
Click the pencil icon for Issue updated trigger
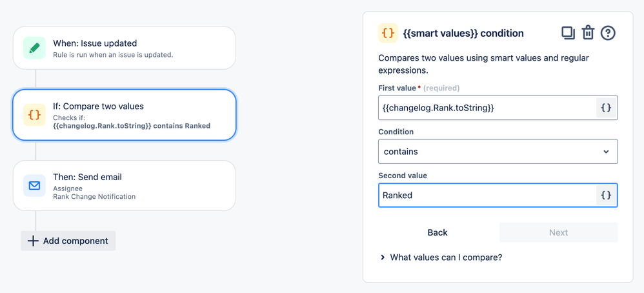34,48
